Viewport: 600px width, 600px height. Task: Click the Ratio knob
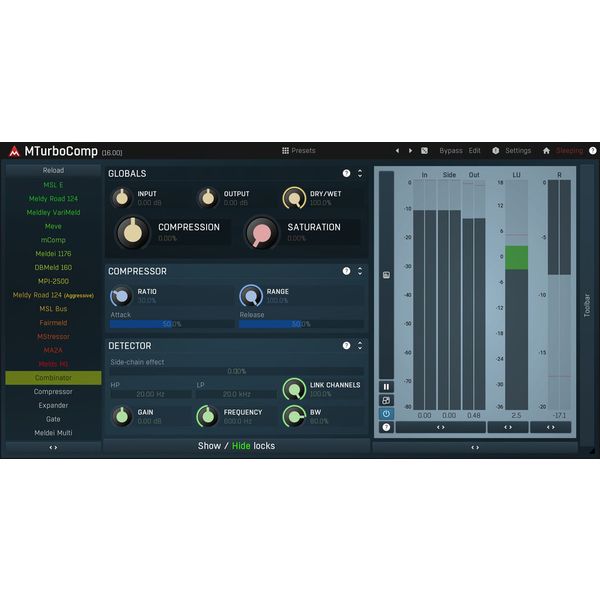click(x=121, y=296)
